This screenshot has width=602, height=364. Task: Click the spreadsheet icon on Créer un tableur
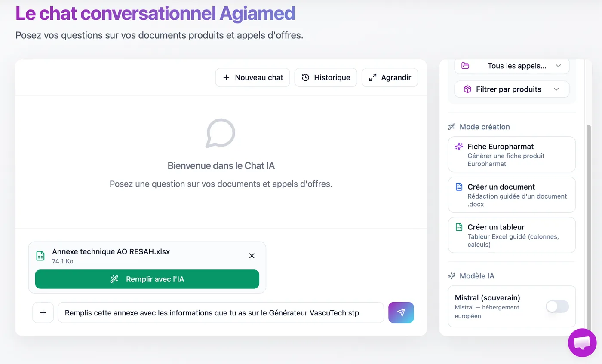pos(459,227)
